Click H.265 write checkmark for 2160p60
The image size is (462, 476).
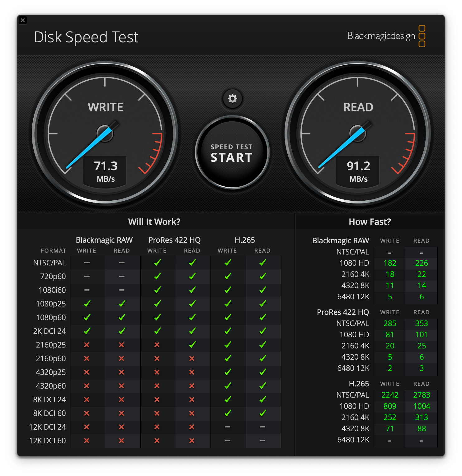tap(228, 358)
